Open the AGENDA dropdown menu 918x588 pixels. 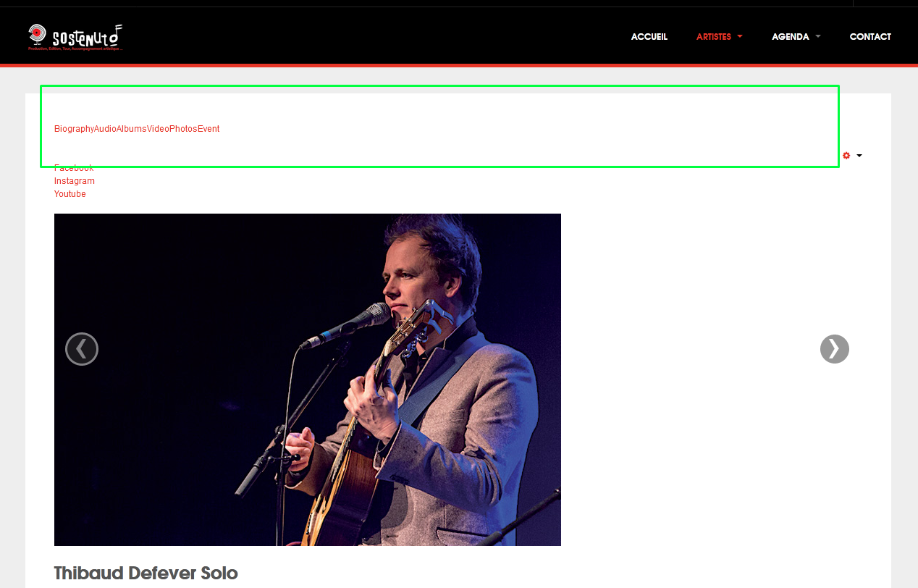(796, 36)
